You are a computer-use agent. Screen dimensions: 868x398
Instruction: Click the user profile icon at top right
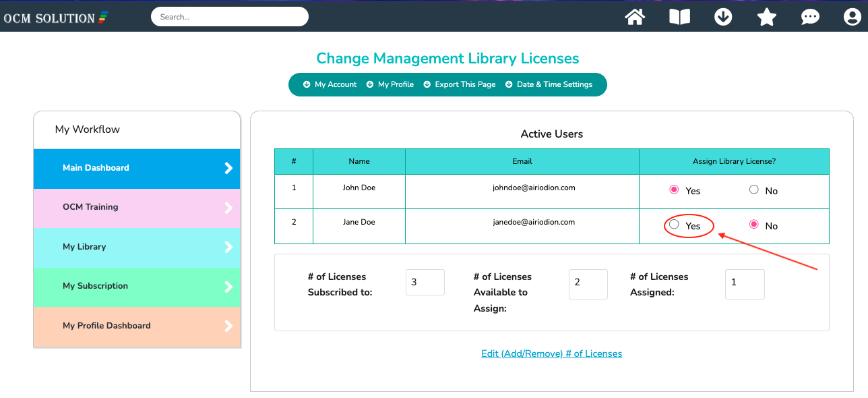pyautogui.click(x=852, y=16)
